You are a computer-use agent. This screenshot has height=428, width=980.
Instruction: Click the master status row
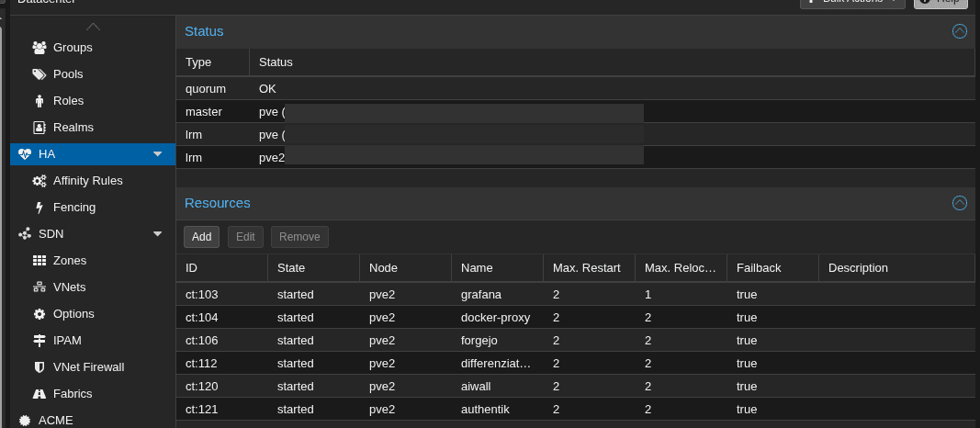pos(576,112)
